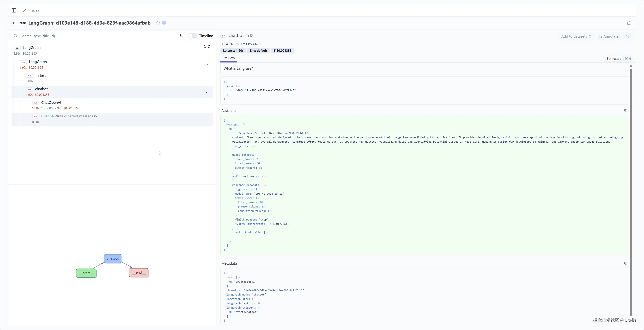
Task: Copy the Metadata JSON
Action: (x=626, y=263)
